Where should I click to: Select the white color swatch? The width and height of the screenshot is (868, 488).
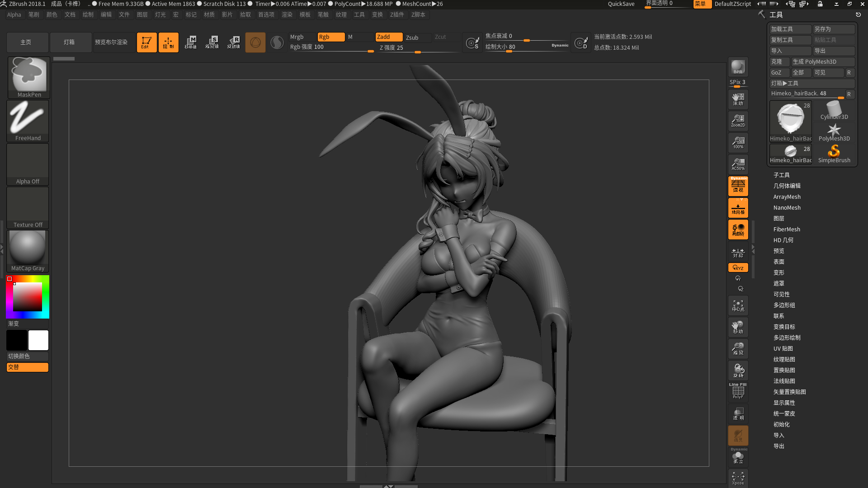[38, 340]
